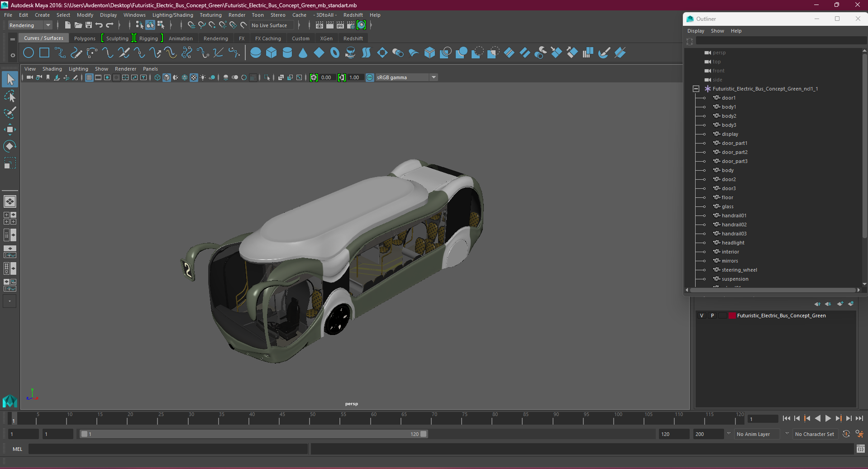Create a NURBS cylinder from shelf

(x=287, y=53)
